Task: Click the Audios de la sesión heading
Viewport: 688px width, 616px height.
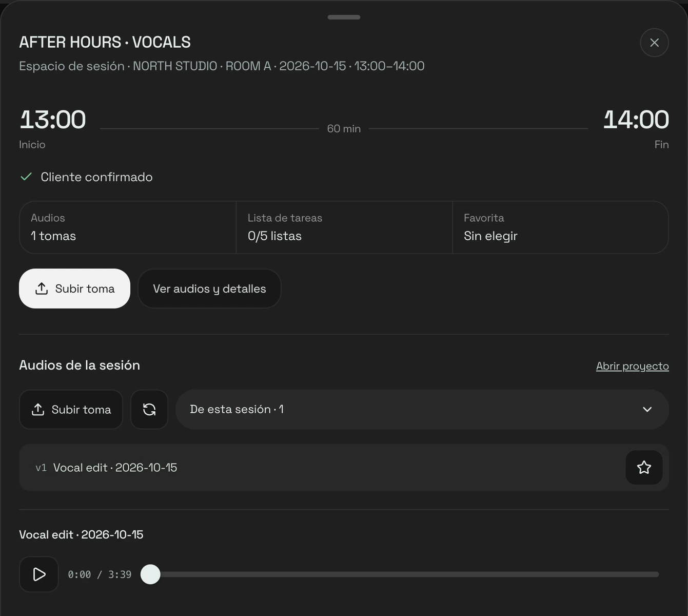Action: [80, 365]
